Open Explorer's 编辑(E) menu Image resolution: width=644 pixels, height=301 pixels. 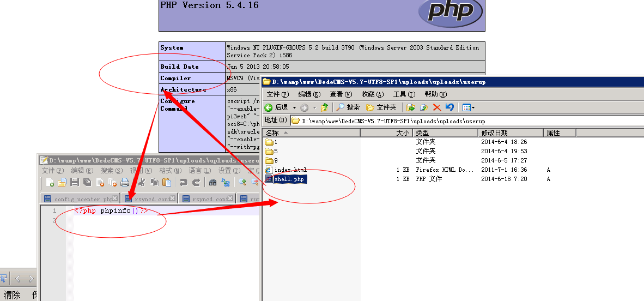point(309,94)
